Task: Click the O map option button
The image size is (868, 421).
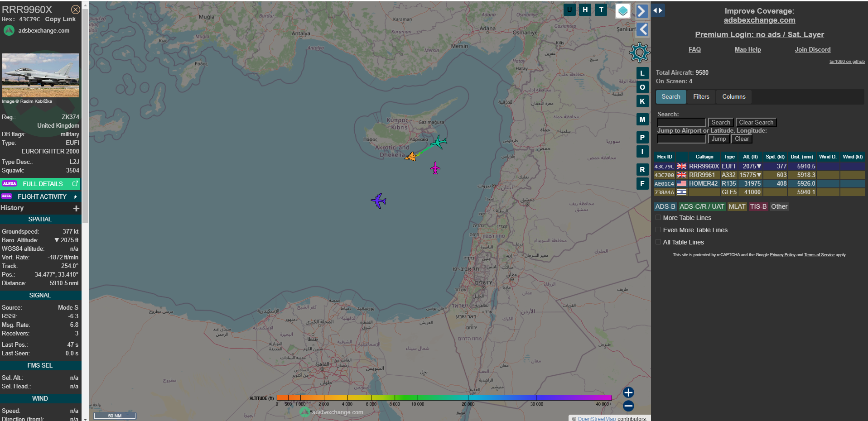Action: (642, 87)
